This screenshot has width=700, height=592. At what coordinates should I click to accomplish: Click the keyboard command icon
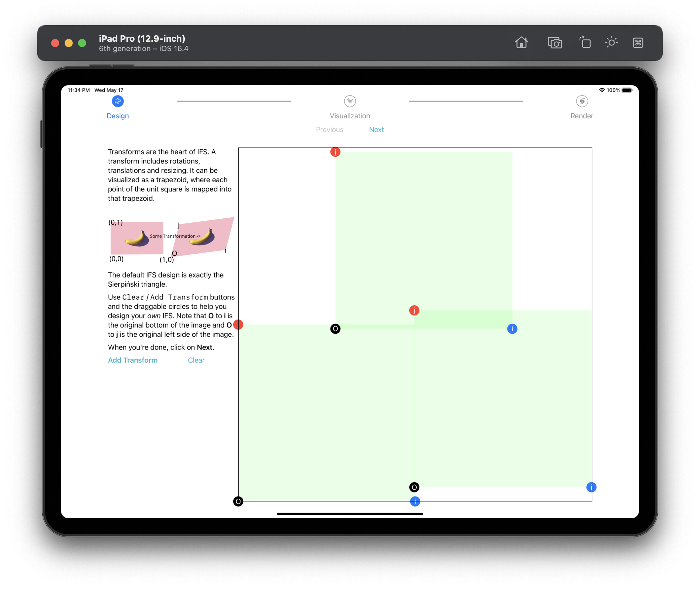tap(638, 43)
